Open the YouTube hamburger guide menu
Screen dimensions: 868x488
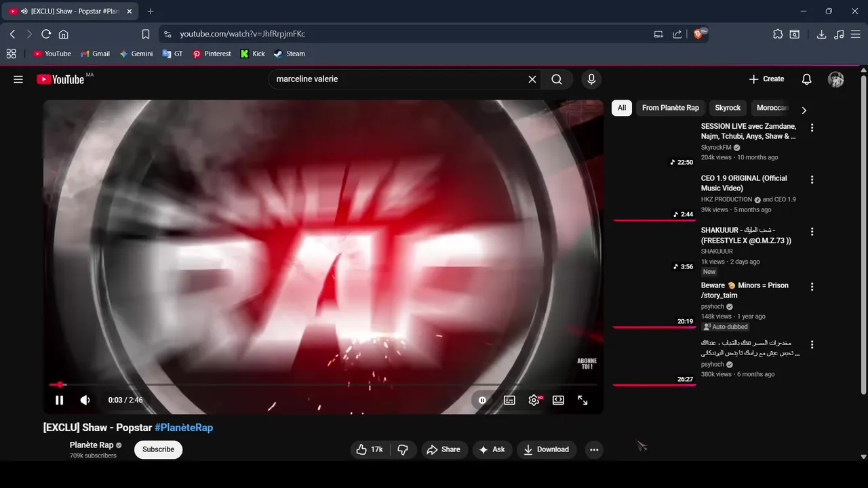point(18,79)
